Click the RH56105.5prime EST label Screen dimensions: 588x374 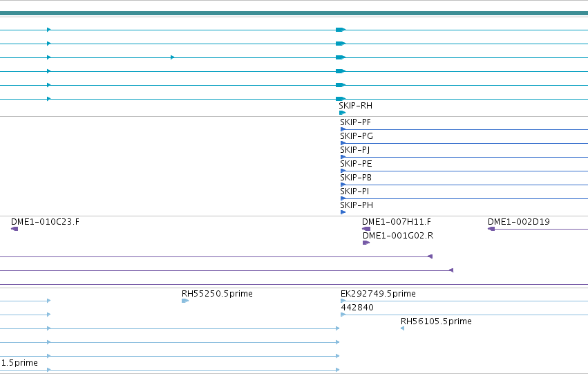(436, 321)
